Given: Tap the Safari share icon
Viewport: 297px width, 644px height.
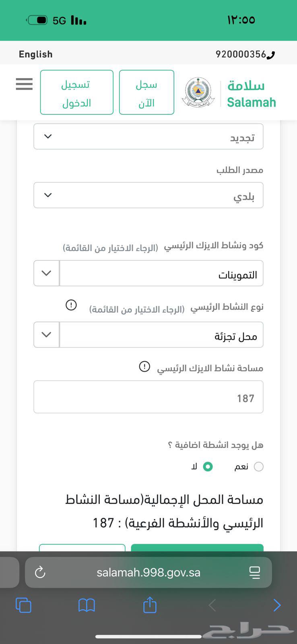Looking at the screenshot, I should (150, 605).
